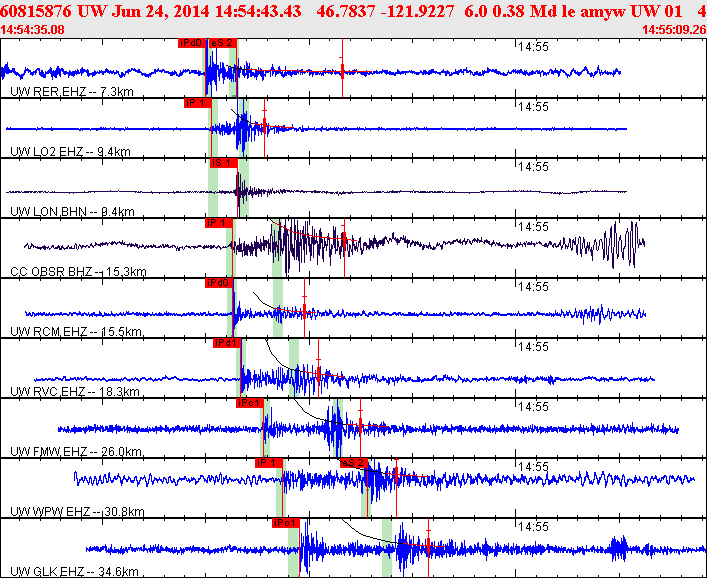Click the window end time 14:55:09.26
The width and height of the screenshot is (707, 578).
(x=674, y=30)
